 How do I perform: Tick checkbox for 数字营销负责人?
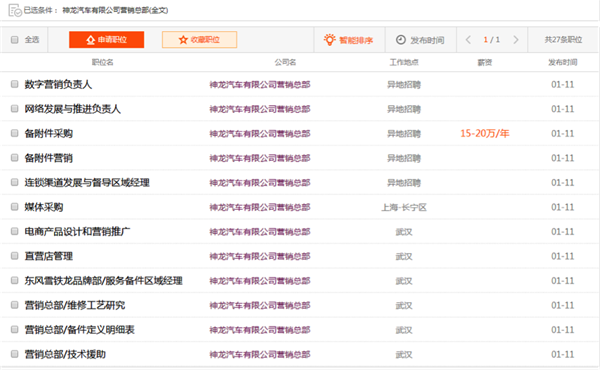click(15, 84)
